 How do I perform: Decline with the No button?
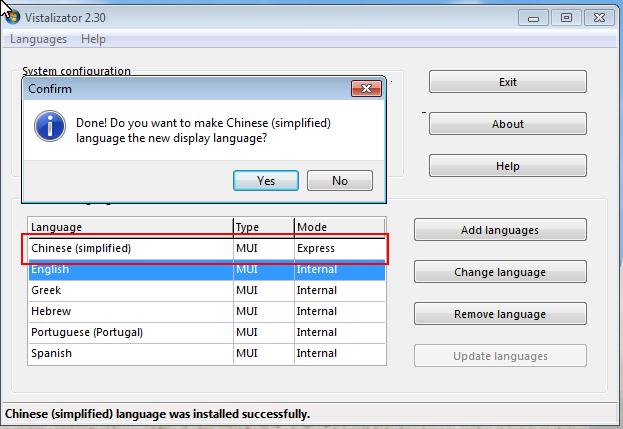point(340,181)
